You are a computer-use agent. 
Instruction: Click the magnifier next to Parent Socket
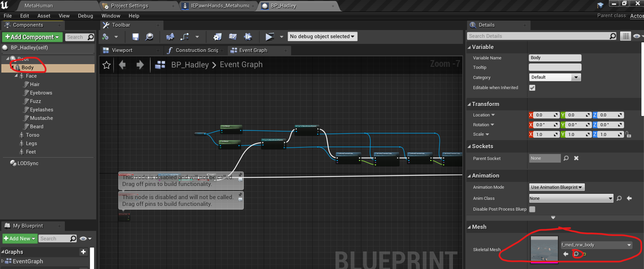(x=566, y=158)
